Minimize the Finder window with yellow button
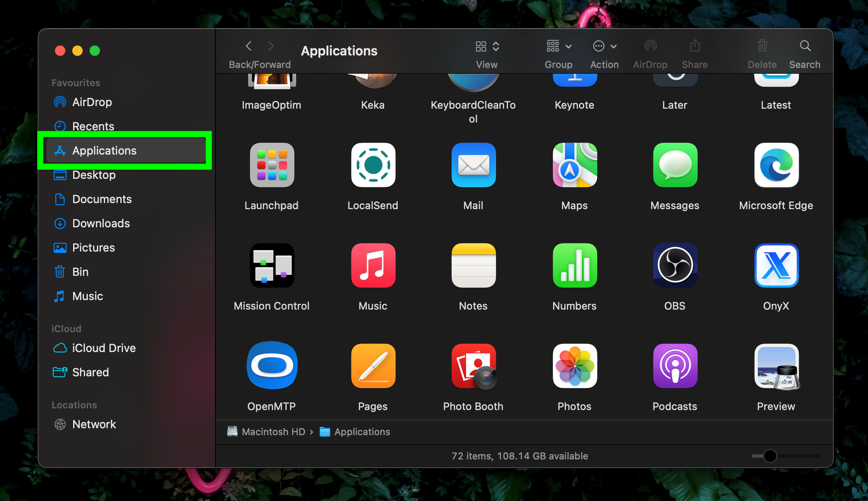 click(77, 51)
